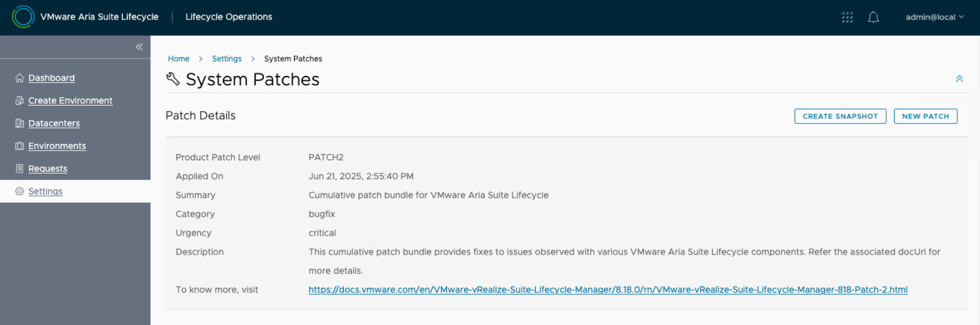Open the notifications bell
This screenshot has width=980, height=325.
(x=873, y=17)
